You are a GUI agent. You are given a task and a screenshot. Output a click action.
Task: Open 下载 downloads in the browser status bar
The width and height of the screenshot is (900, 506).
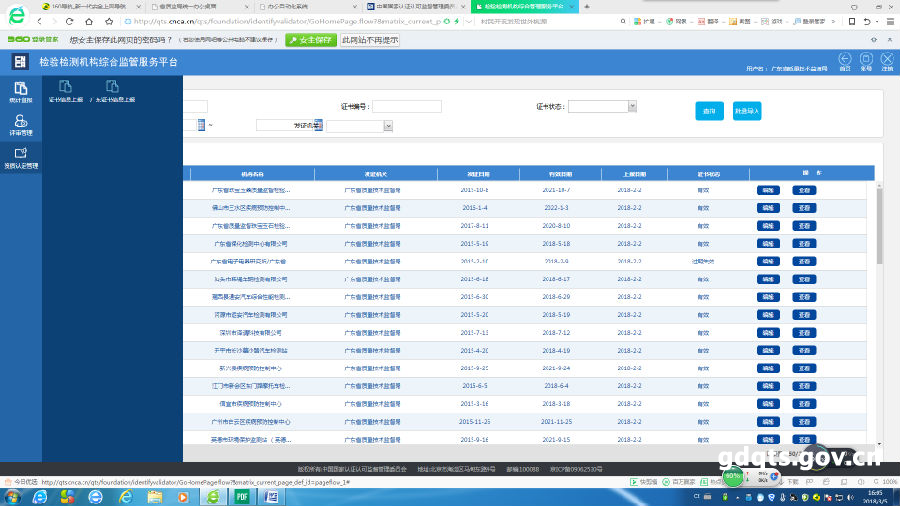coord(788,482)
